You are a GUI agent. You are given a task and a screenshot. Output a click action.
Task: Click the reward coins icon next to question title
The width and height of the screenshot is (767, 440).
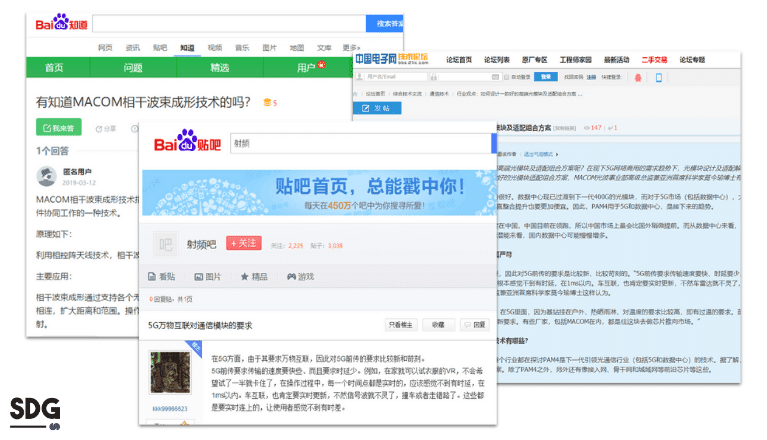(267, 102)
